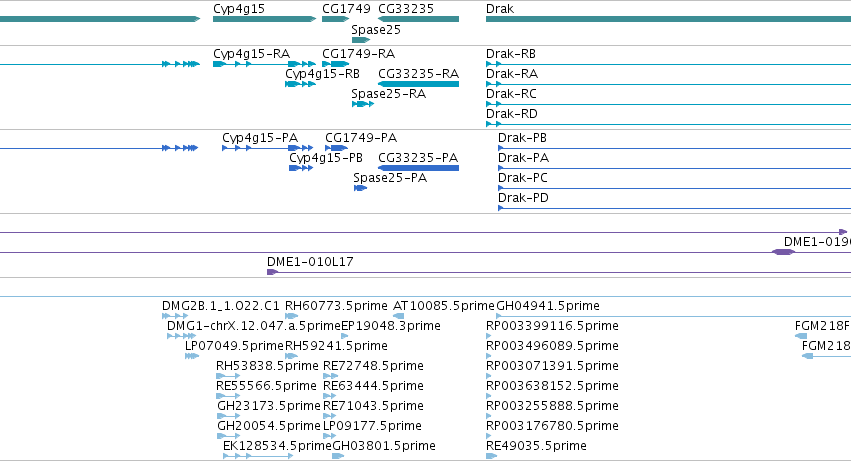Click the GH03801.5prime EST label

(x=384, y=447)
